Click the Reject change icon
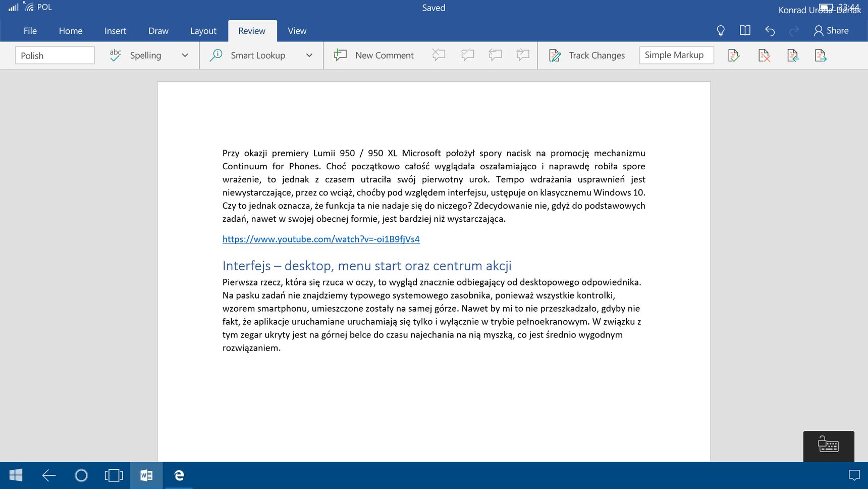Screen dimensions: 868x489 click(764, 56)
